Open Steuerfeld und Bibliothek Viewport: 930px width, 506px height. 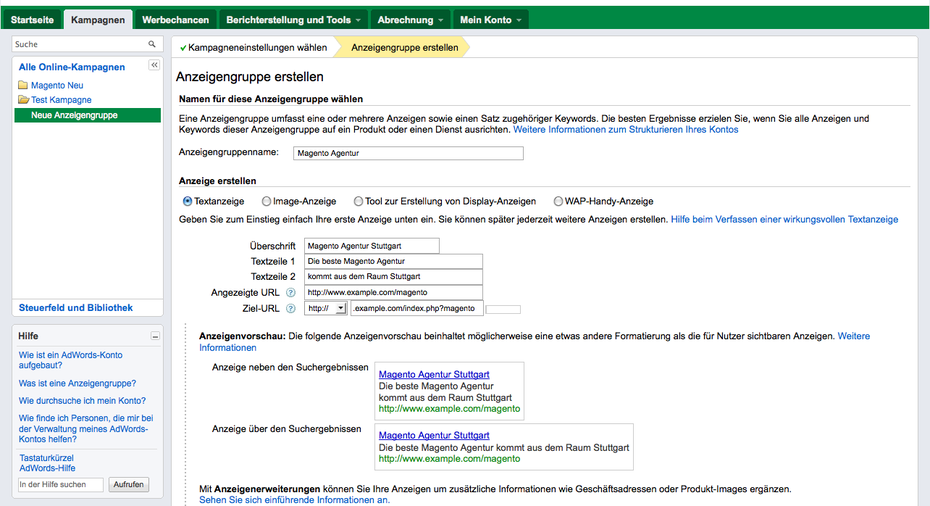pyautogui.click(x=75, y=308)
